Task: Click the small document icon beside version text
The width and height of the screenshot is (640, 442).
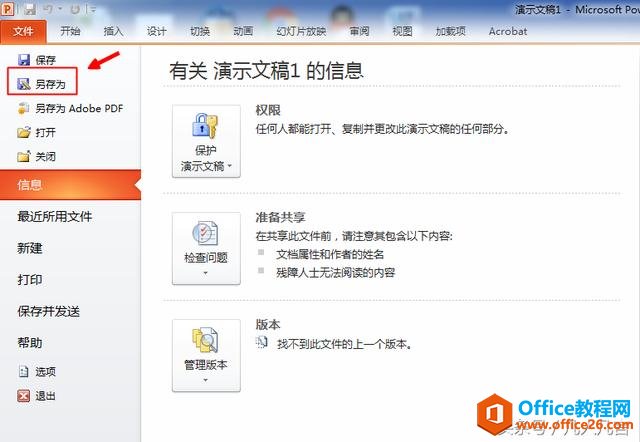Action: coord(262,342)
